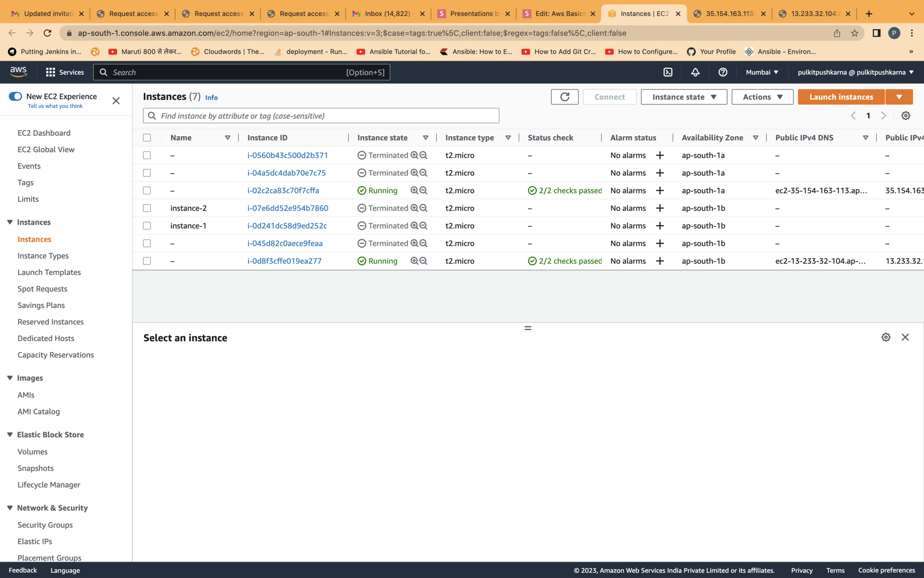Open table preferences gear icon
Screen dimensions: 924x578
pos(906,116)
